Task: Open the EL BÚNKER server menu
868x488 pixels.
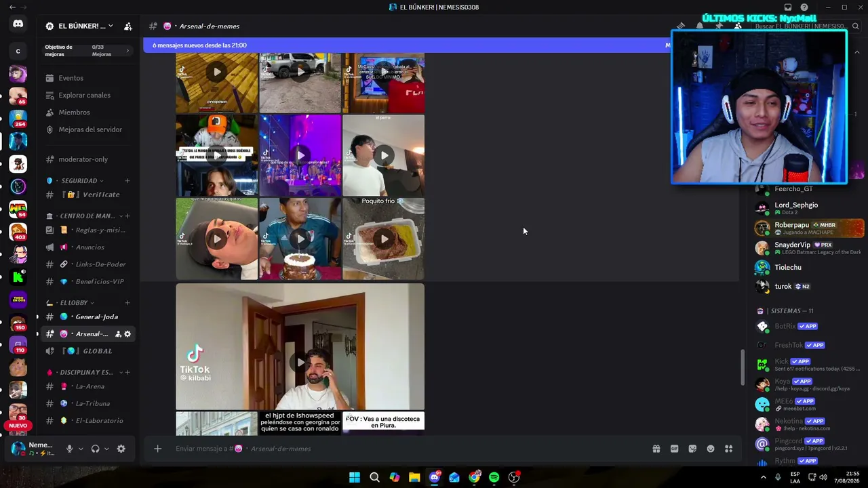Action: [79, 26]
